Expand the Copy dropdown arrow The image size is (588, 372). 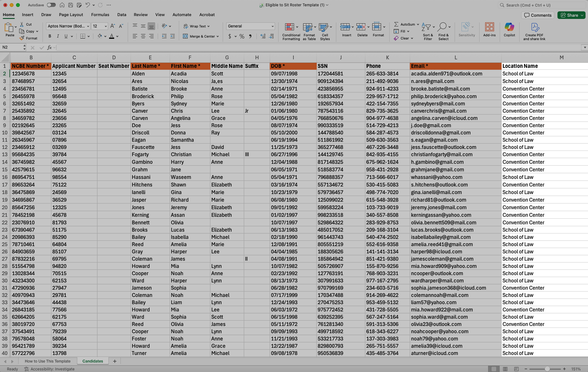tap(37, 31)
